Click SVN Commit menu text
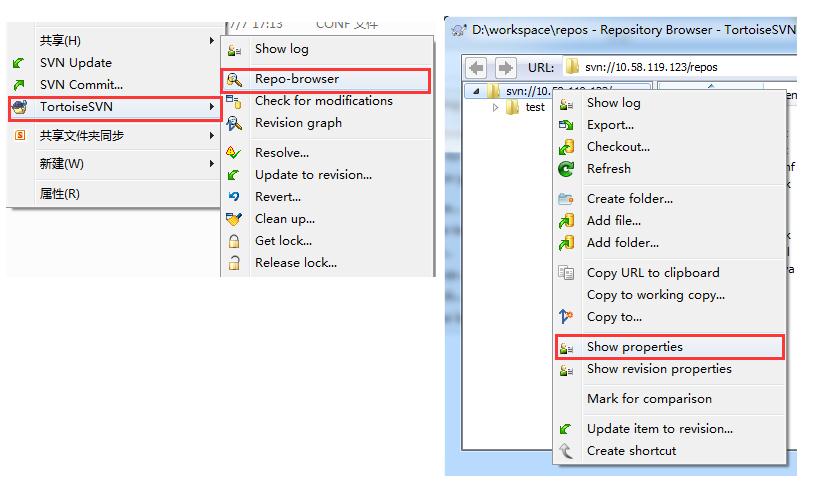The height and width of the screenshot is (487, 816). click(x=82, y=85)
